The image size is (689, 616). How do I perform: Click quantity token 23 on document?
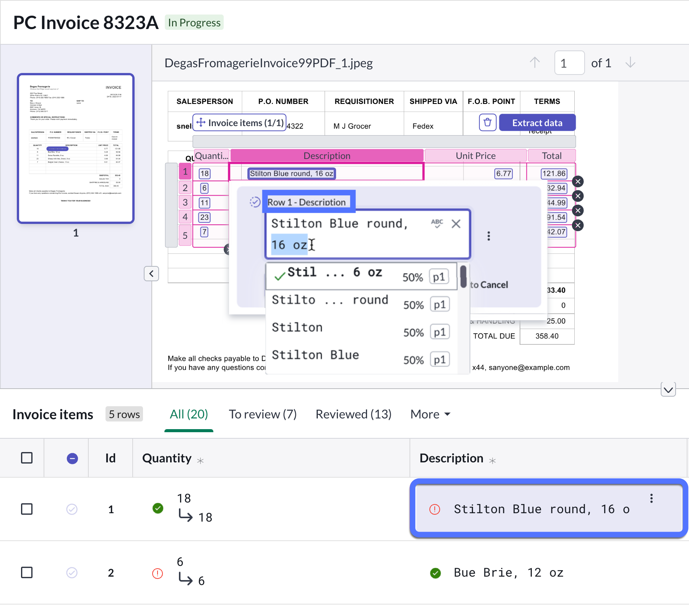(x=205, y=217)
